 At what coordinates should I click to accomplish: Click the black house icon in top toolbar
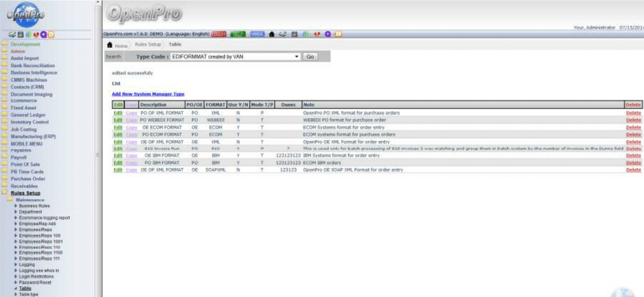(x=272, y=34)
